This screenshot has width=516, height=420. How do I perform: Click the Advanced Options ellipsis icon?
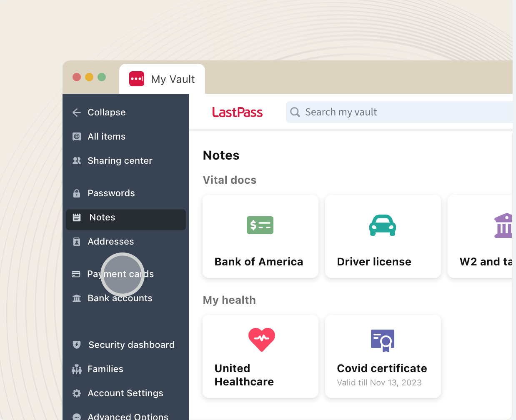coord(77,417)
